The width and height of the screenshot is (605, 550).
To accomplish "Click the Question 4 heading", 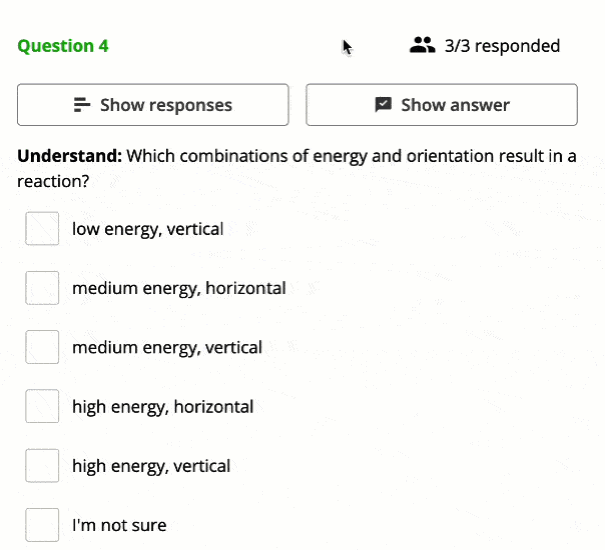I will [63, 46].
